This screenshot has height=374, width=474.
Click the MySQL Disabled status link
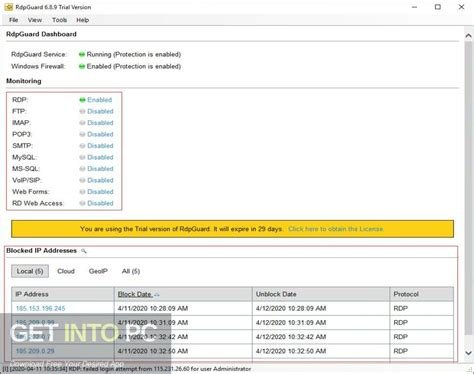(100, 157)
